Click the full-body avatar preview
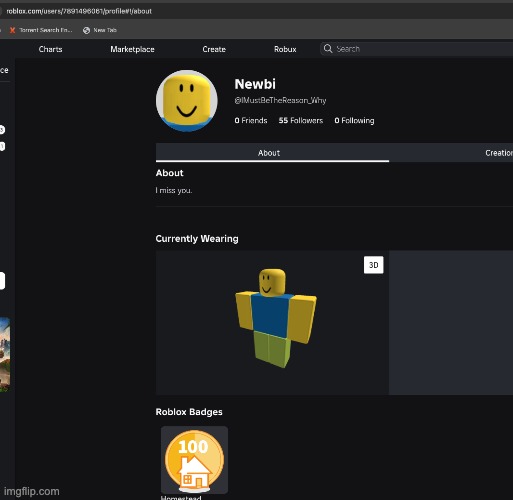 (x=276, y=318)
